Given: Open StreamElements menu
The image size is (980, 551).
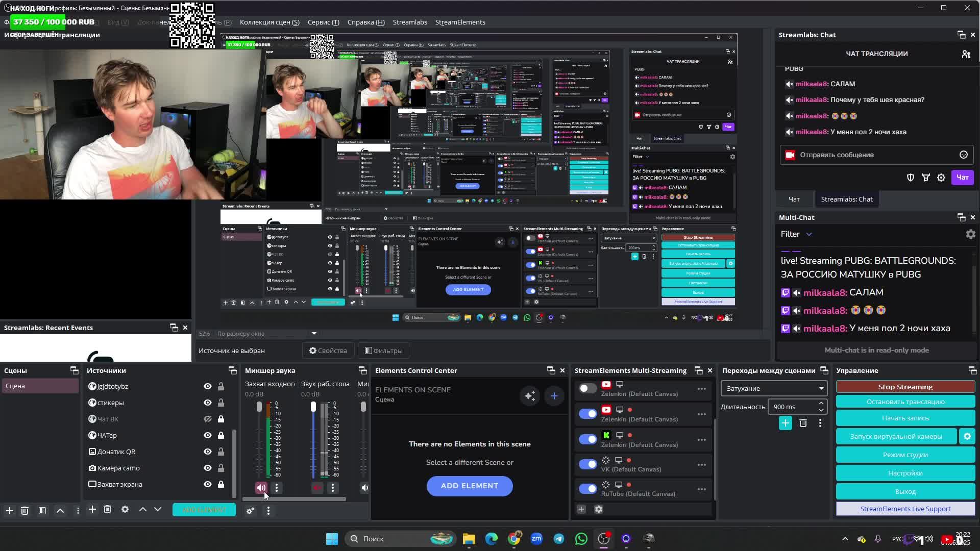Looking at the screenshot, I should (460, 22).
